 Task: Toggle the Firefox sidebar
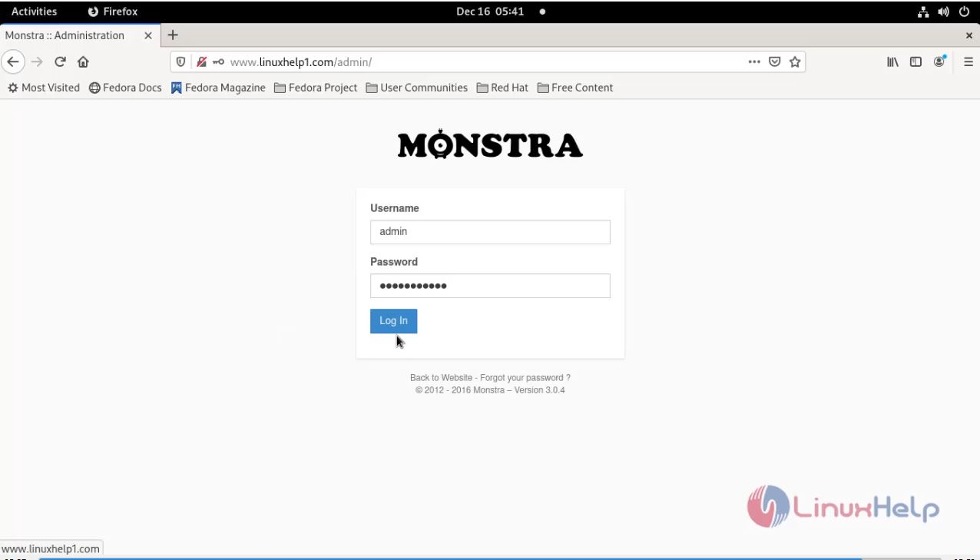(915, 62)
